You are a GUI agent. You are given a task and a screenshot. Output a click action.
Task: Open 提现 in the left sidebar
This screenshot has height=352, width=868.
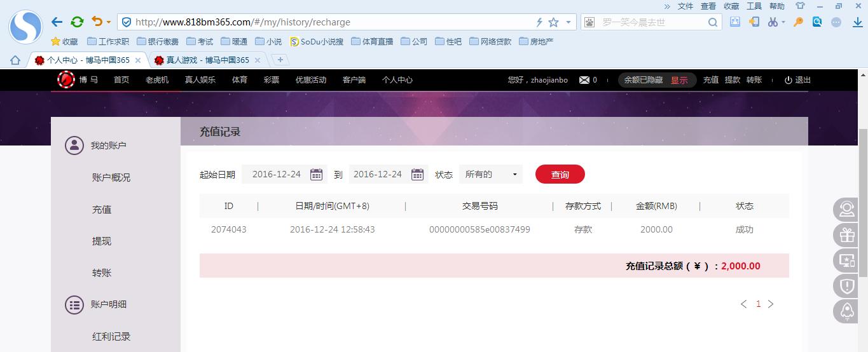(102, 241)
